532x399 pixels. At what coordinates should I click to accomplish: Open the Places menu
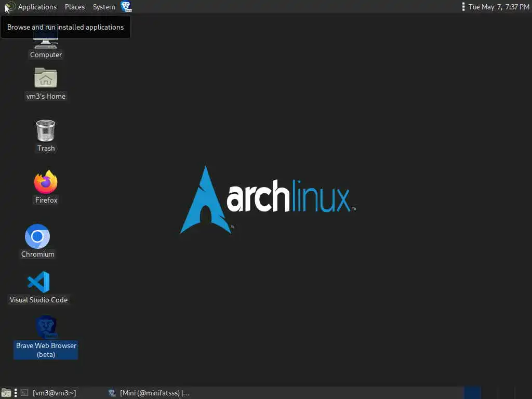(75, 7)
